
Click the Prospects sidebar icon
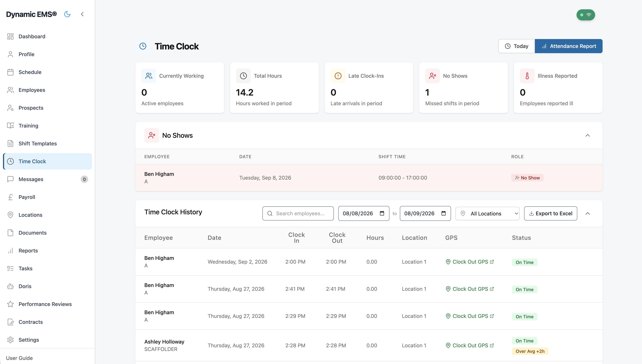point(10,108)
